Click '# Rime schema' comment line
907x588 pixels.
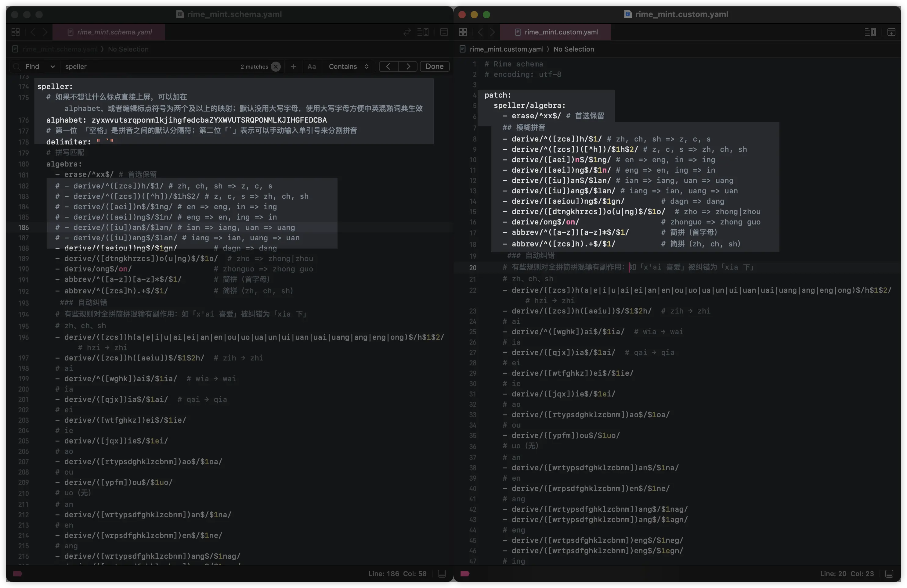(514, 64)
